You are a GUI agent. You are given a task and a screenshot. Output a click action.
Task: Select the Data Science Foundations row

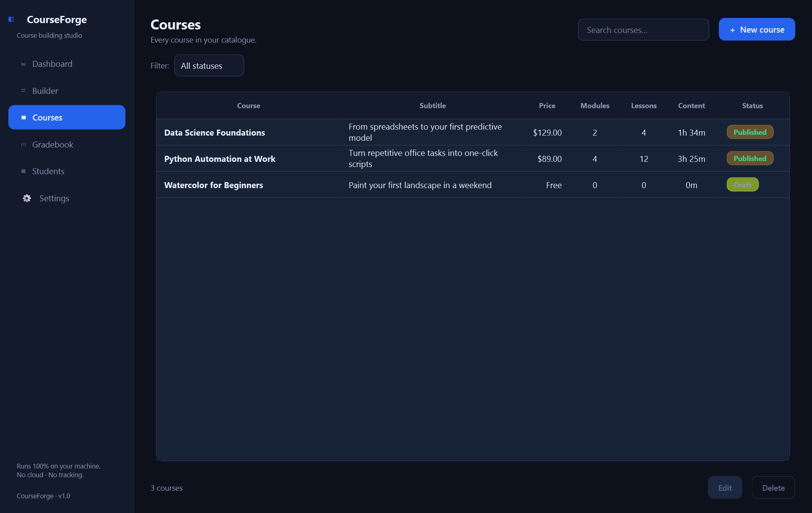pyautogui.click(x=473, y=132)
